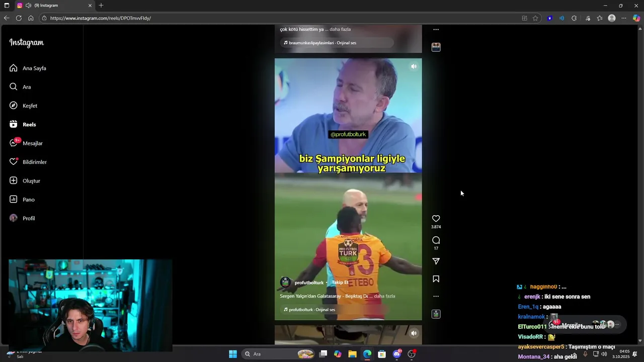Open Microsoft Store from taskbar
This screenshot has width=644, height=362.
click(x=382, y=354)
